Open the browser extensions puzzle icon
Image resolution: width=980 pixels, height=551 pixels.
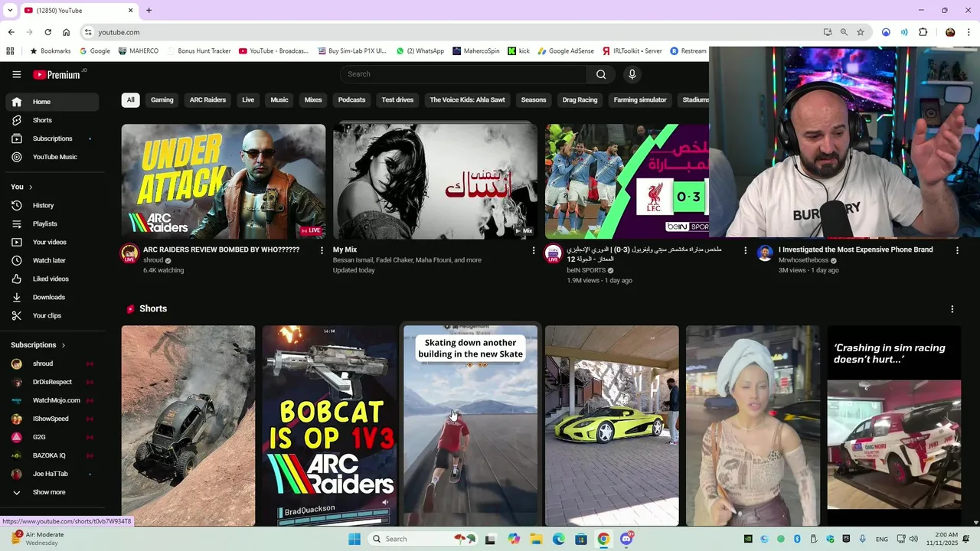923,32
